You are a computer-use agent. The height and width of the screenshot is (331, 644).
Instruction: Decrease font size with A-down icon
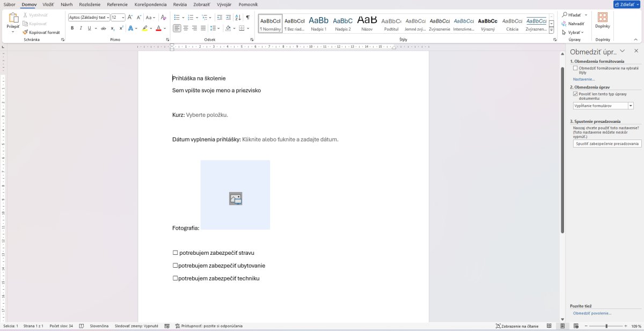pos(138,17)
